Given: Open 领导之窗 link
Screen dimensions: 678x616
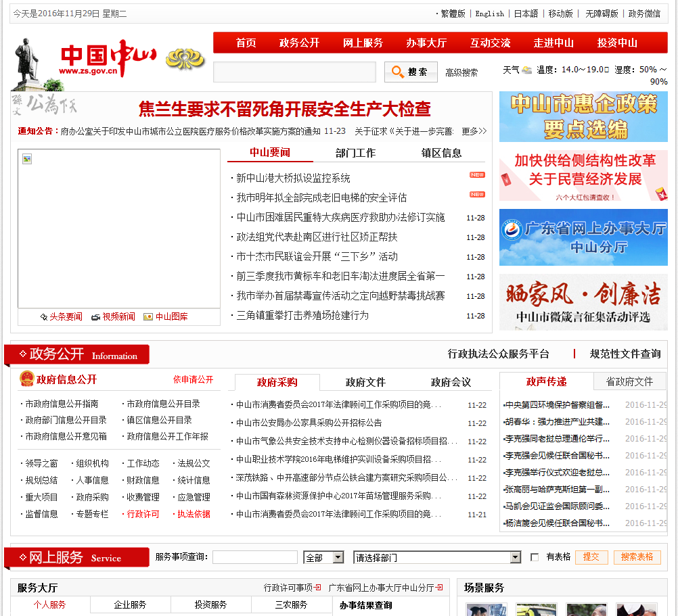Looking at the screenshot, I should coord(41,463).
